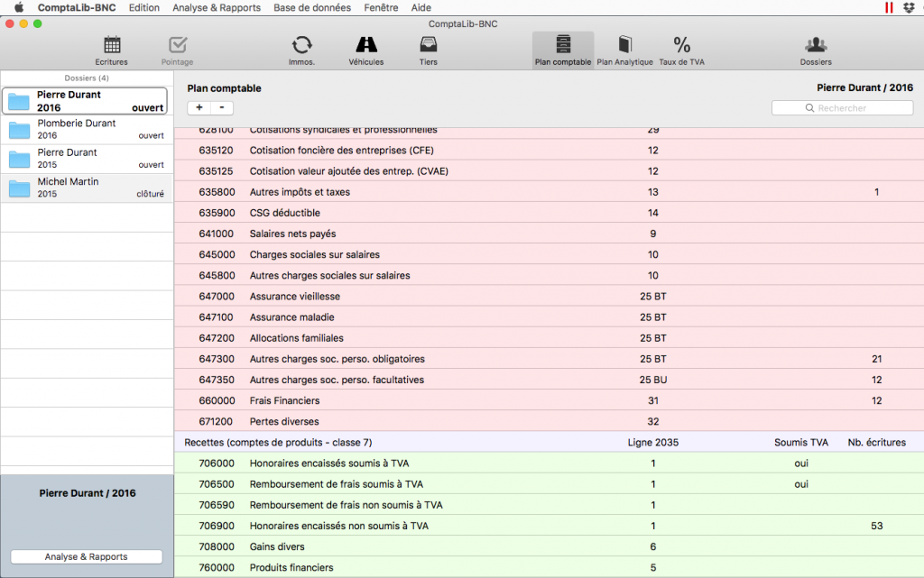Open the Dossiers people icon
The image size is (924, 578).
pos(816,45)
